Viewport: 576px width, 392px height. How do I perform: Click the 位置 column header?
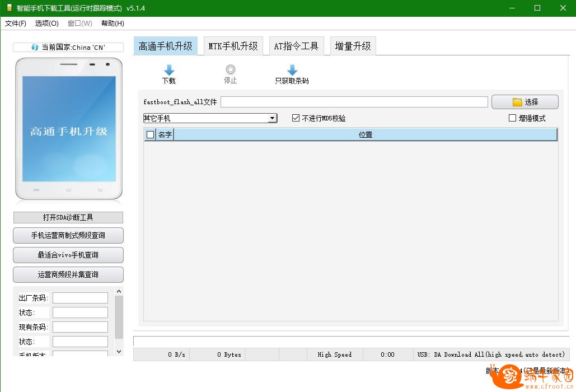click(366, 134)
